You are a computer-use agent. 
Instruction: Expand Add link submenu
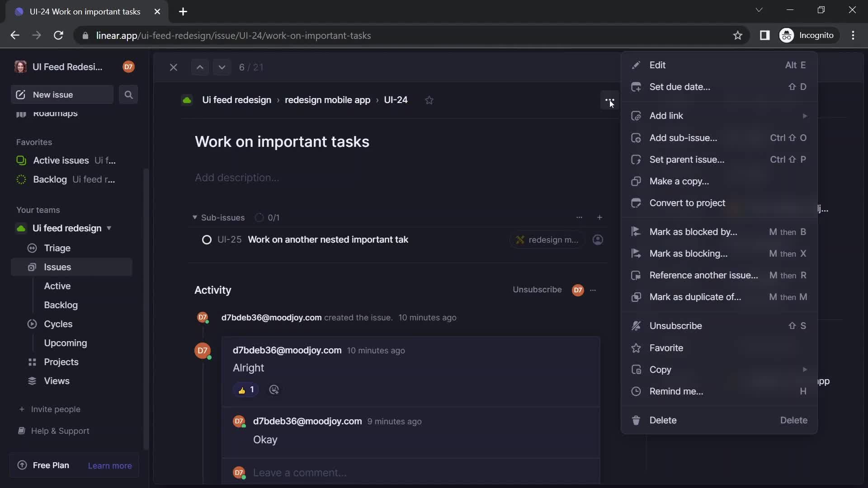pyautogui.click(x=719, y=116)
